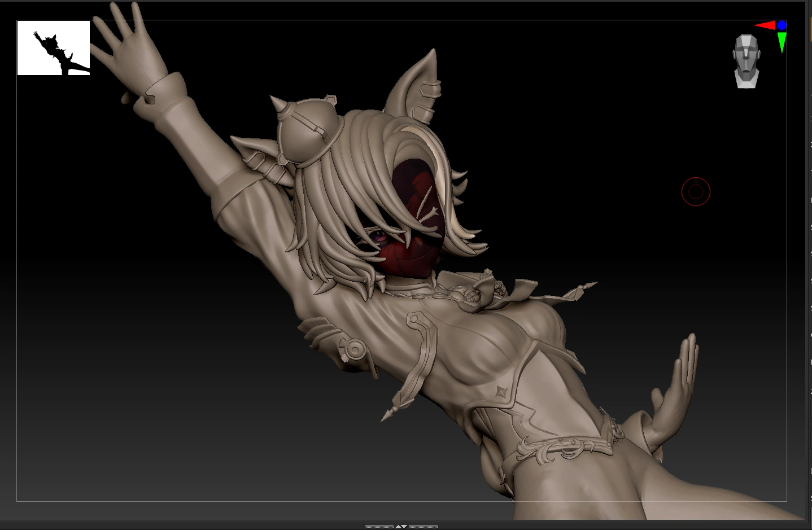This screenshot has width=812, height=530.
Task: Click the blue Z axis dot
Action: tap(782, 25)
